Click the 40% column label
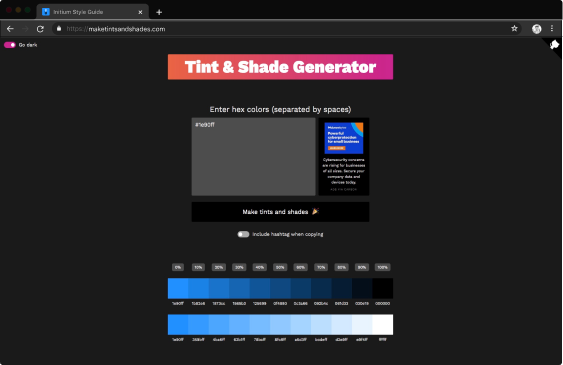This screenshot has height=365, width=563. [x=260, y=267]
